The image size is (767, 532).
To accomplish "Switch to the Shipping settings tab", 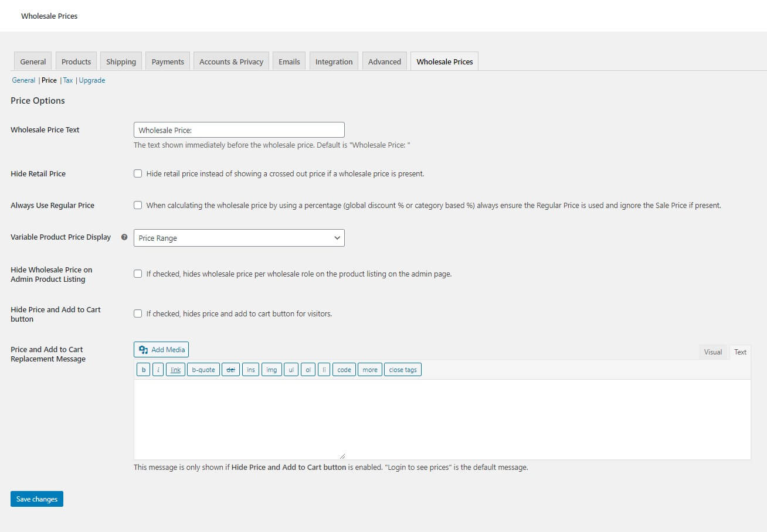I will point(121,62).
